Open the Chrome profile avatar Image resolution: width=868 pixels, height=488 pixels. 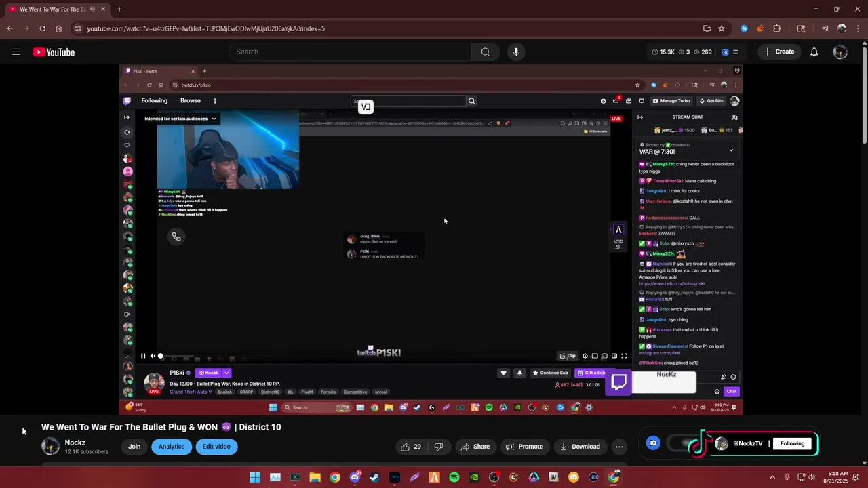pyautogui.click(x=842, y=28)
